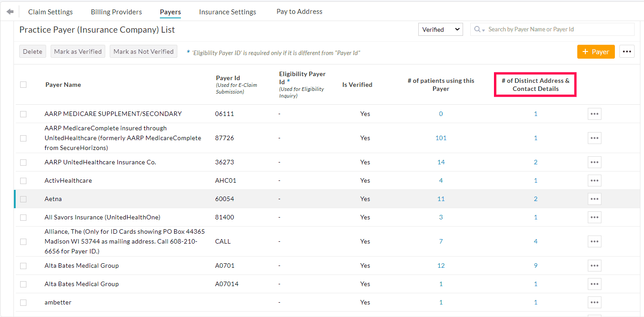Viewport: 644px width, 317px height.
Task: Click the Mark as Verified button
Action: [x=77, y=51]
